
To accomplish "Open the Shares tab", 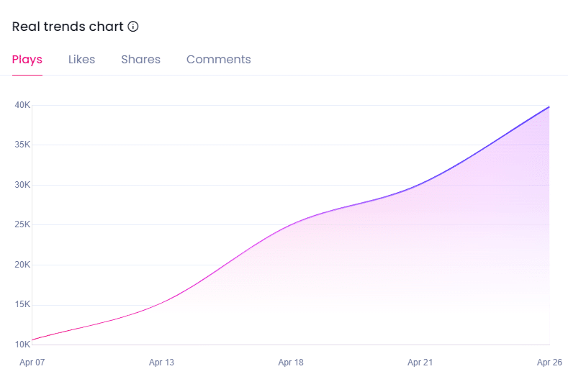I will click(140, 60).
